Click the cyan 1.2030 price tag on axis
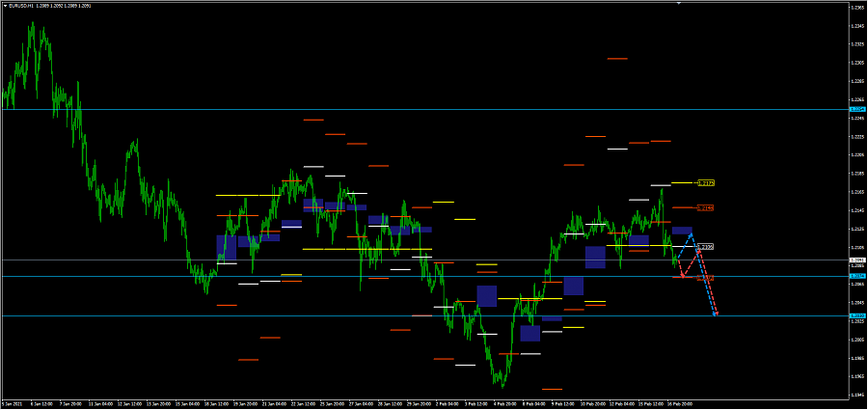 pos(857,315)
